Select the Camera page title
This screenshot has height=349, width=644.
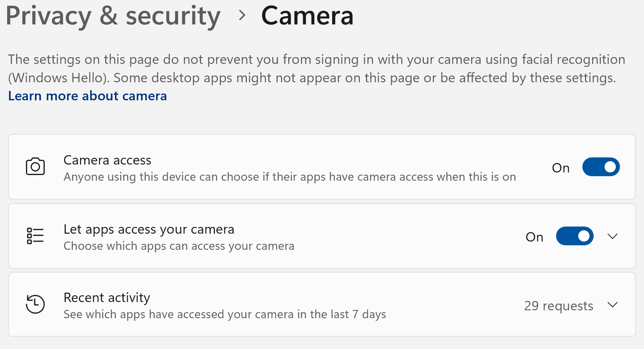coord(307,16)
